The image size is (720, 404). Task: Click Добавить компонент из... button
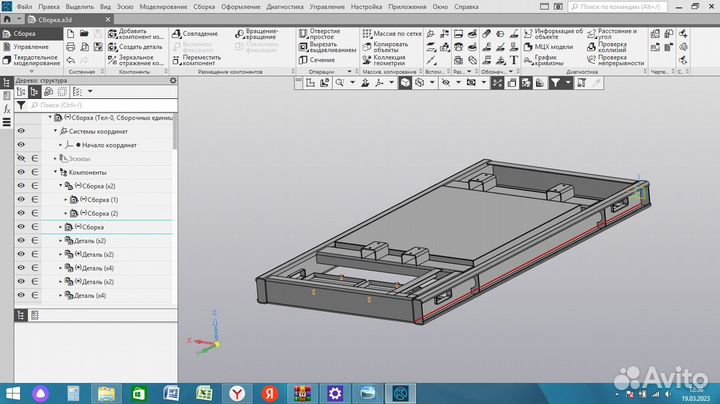tap(135, 34)
